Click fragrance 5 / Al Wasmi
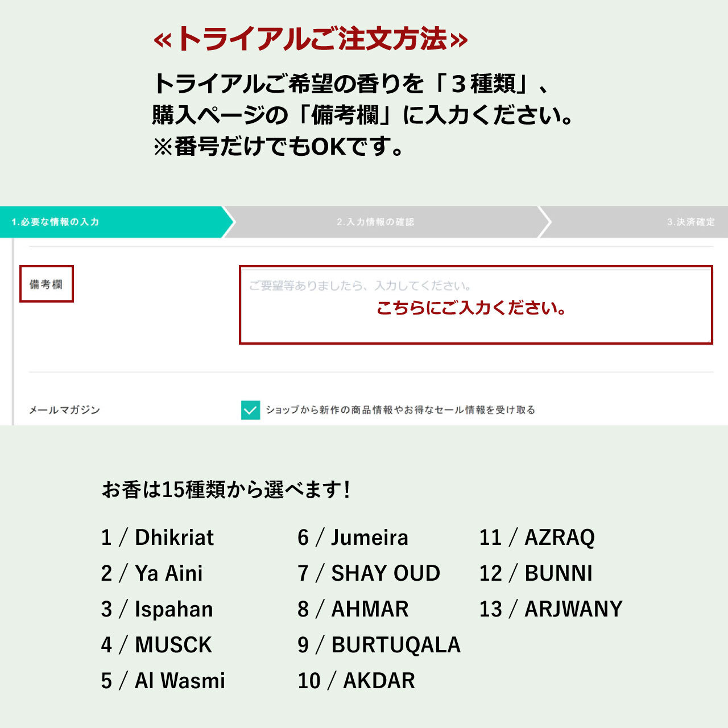Viewport: 728px width, 728px height. 163,681
